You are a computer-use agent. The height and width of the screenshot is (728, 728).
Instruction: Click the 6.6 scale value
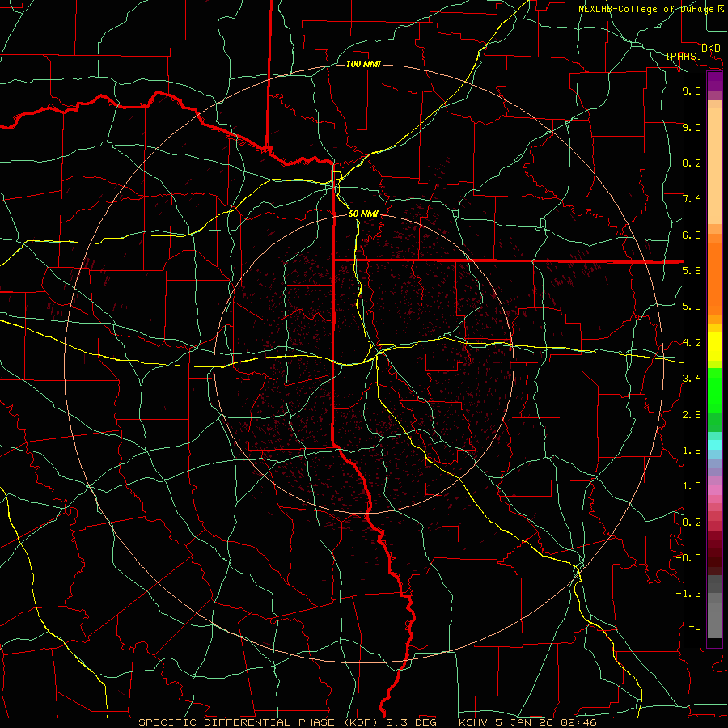[692, 235]
